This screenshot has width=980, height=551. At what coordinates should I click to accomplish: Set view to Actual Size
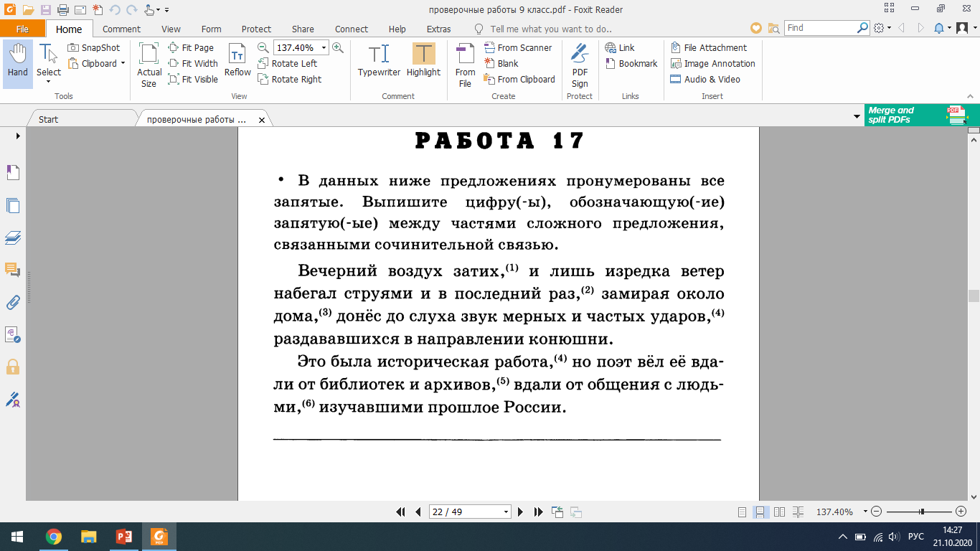149,65
